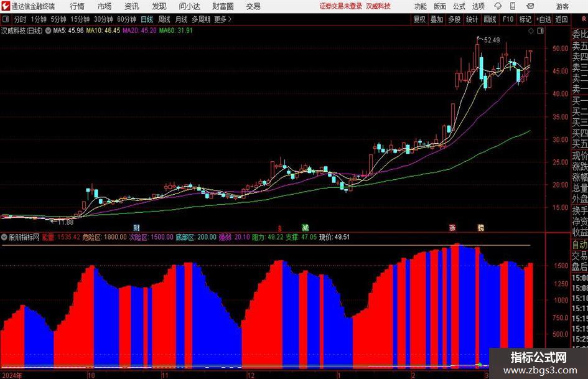The width and height of the screenshot is (588, 379).
Task: Click the 证券交易未登录 login link
Action: tap(341, 6)
